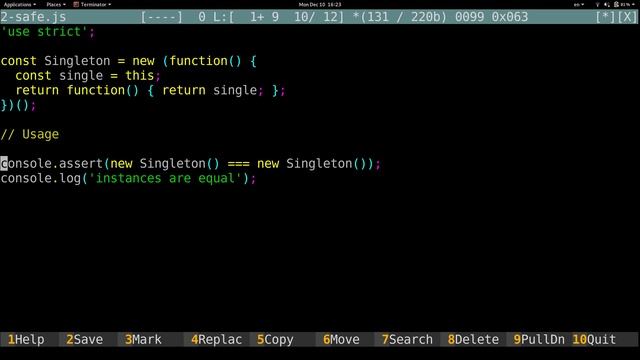Open the clock showing Mon Dec 10
Viewport: 640px width, 360px height.
(x=320, y=4)
